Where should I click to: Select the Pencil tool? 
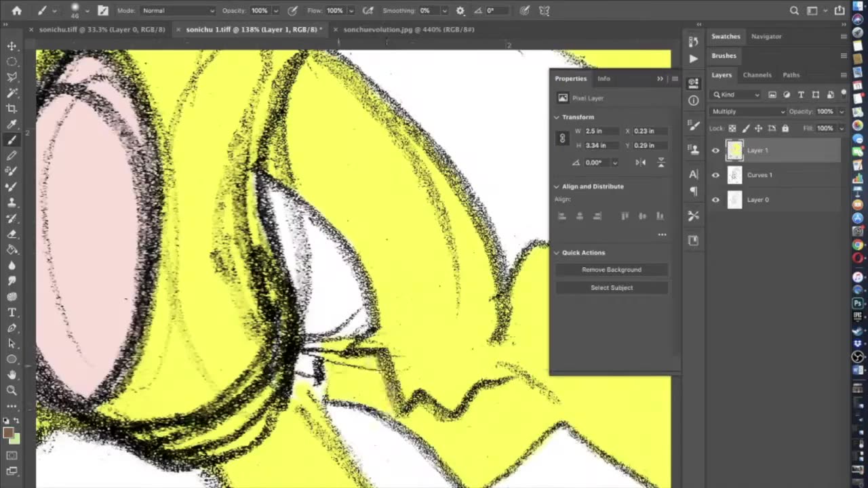point(12,156)
